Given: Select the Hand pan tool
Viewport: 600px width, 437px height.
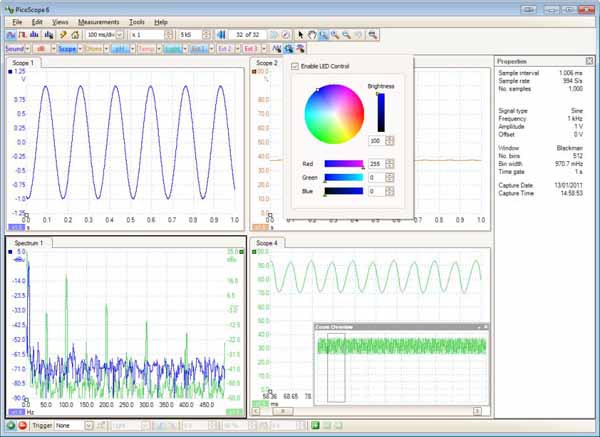Looking at the screenshot, I should click(312, 35).
